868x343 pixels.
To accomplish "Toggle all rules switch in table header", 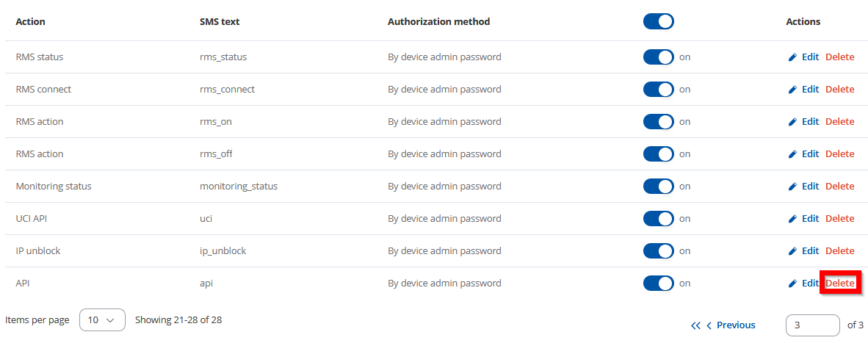I will tap(658, 21).
